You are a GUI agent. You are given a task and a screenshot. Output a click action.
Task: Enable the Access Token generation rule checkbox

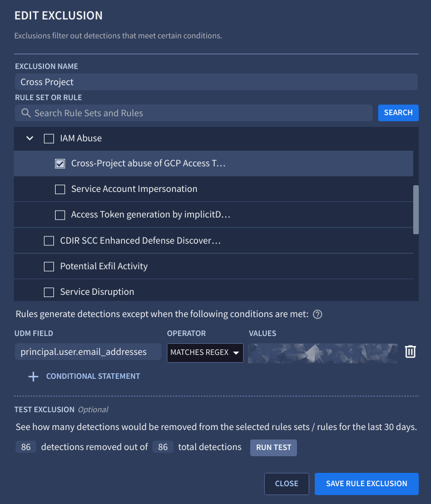tap(60, 215)
